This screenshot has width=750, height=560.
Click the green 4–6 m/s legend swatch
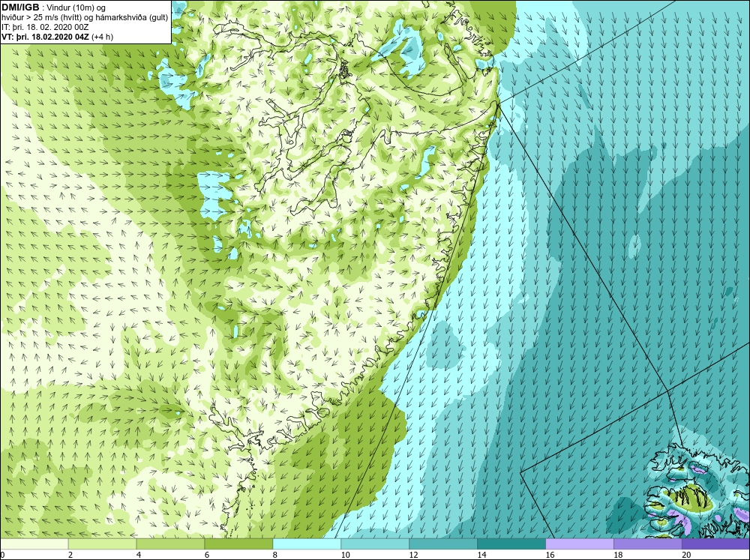click(170, 544)
